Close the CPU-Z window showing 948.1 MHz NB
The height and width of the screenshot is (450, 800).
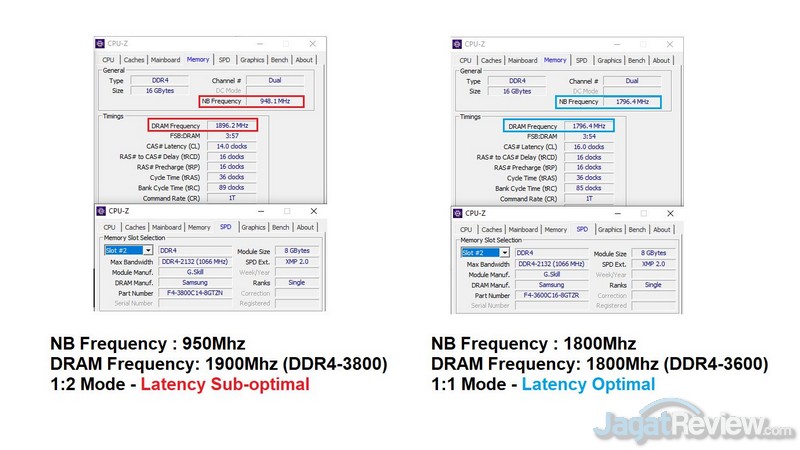point(313,44)
